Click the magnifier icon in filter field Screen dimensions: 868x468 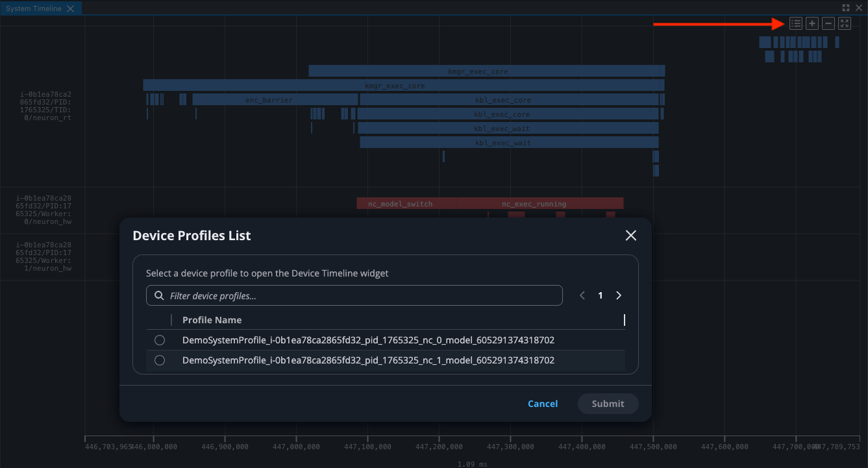[158, 295]
